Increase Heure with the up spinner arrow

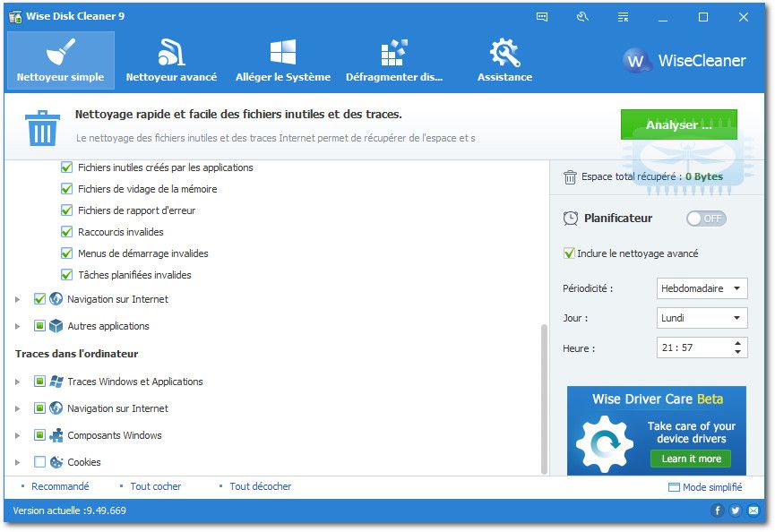[x=738, y=343]
